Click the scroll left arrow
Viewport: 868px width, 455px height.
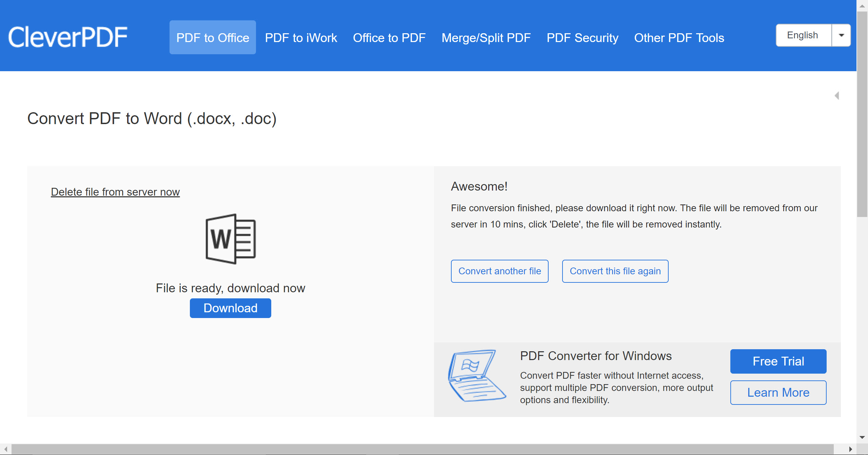6,449
